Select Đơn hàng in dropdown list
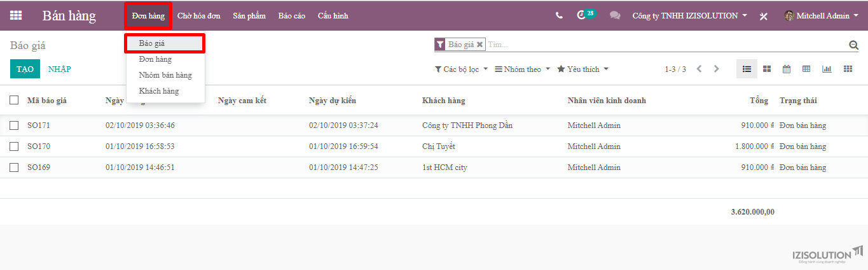 point(165,59)
